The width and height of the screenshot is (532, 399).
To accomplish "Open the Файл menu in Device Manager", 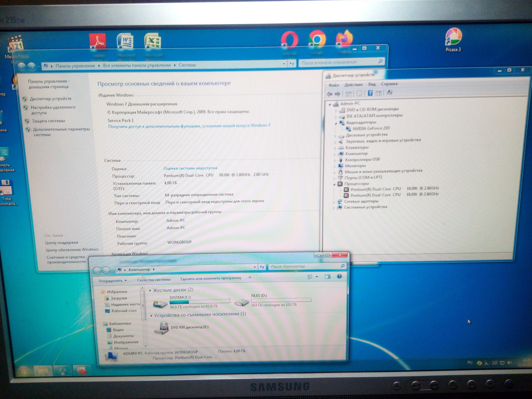I will tap(334, 85).
